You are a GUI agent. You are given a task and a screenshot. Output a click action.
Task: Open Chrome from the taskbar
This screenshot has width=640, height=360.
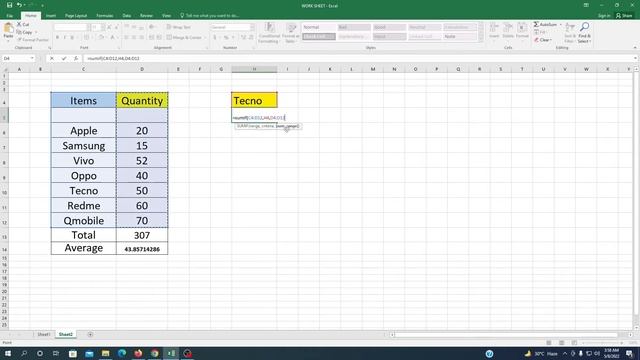pyautogui.click(x=155, y=353)
